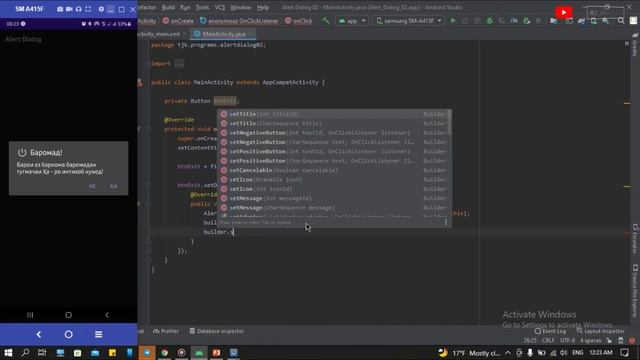The width and height of the screenshot is (640, 360).
Task: Open the Profiler tool window
Action: pyautogui.click(x=166, y=331)
